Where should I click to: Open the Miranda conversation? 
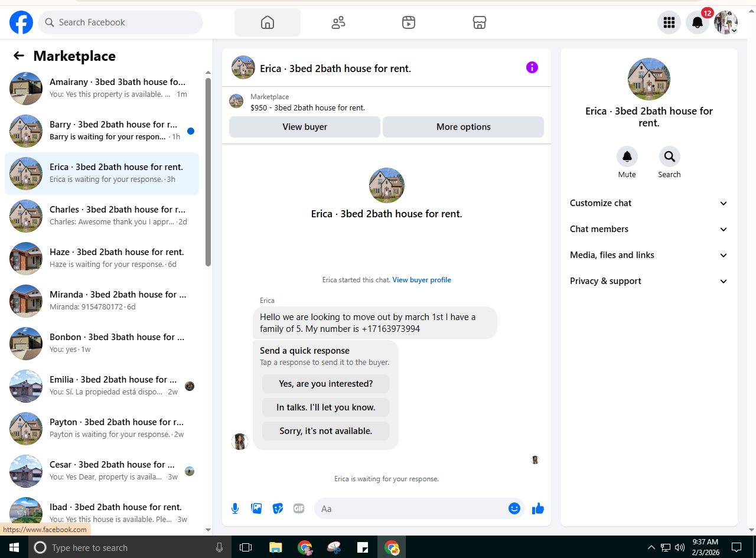[102, 301]
